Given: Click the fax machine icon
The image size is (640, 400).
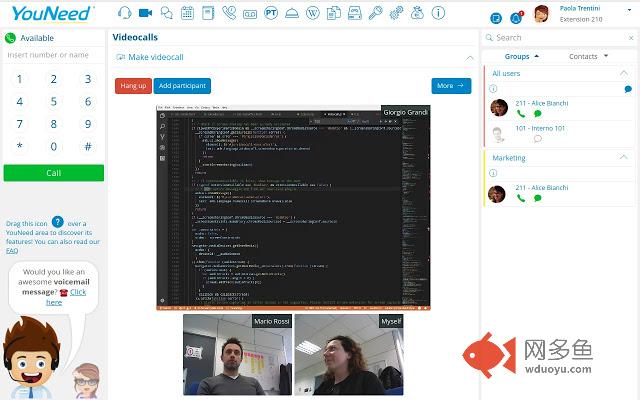Looking at the screenshot, I should (x=354, y=13).
